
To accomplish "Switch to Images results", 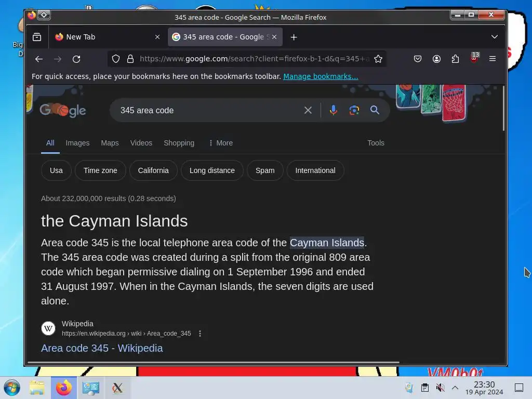I will coord(78,143).
